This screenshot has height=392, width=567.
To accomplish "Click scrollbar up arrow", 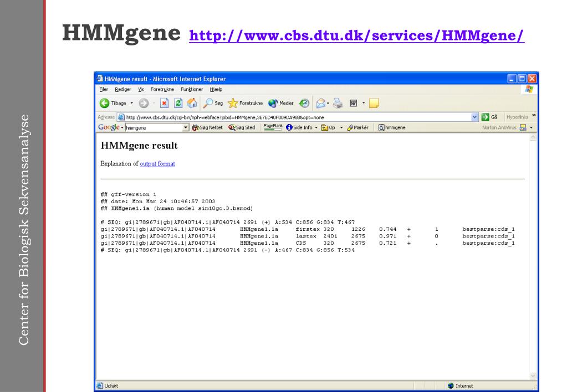I will (x=533, y=137).
